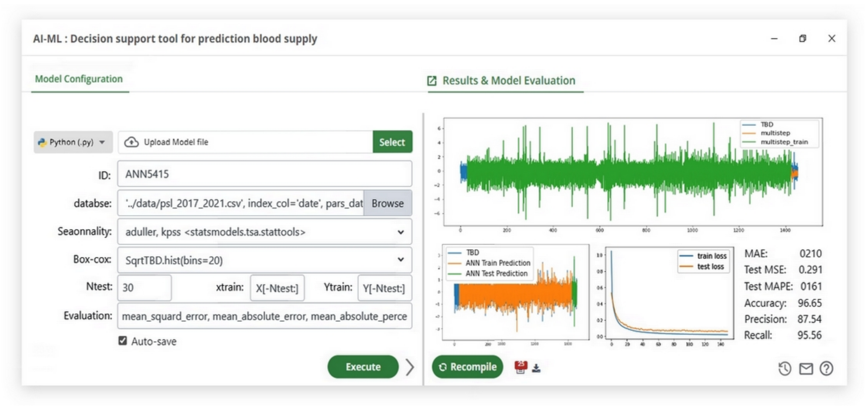Click the mail envelope icon

(806, 369)
